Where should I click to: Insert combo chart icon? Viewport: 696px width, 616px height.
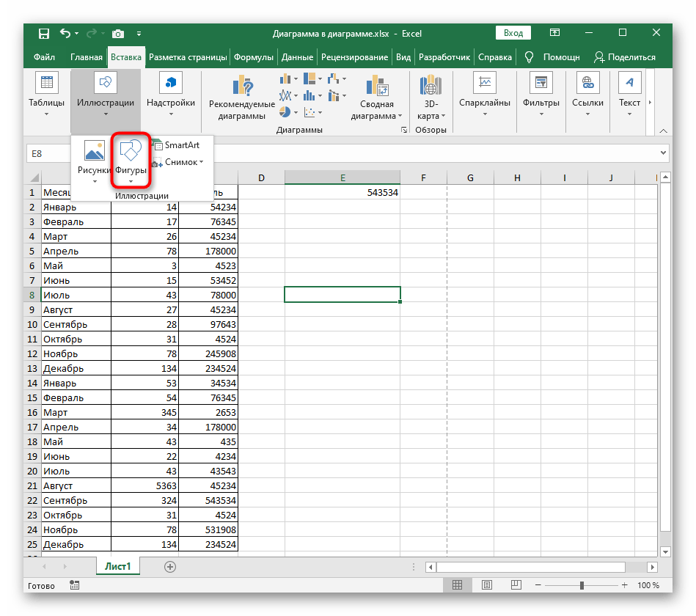coord(337,96)
